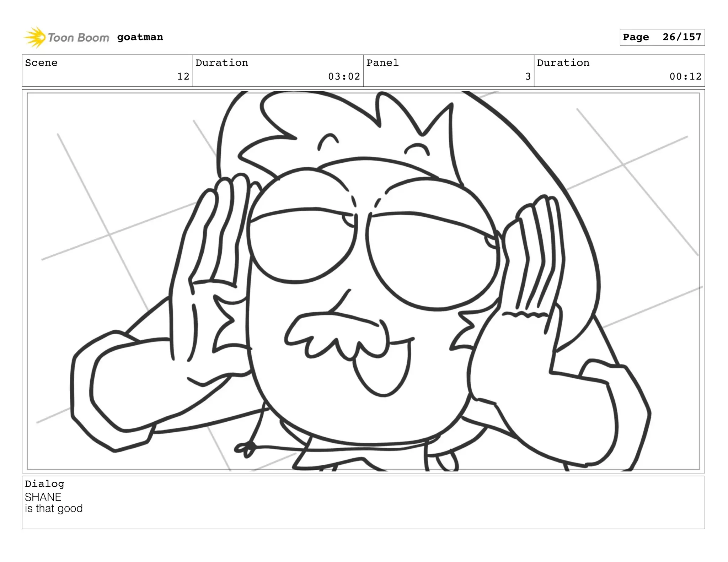Click the panel number 3
This screenshot has height=562, width=728.
tap(528, 76)
